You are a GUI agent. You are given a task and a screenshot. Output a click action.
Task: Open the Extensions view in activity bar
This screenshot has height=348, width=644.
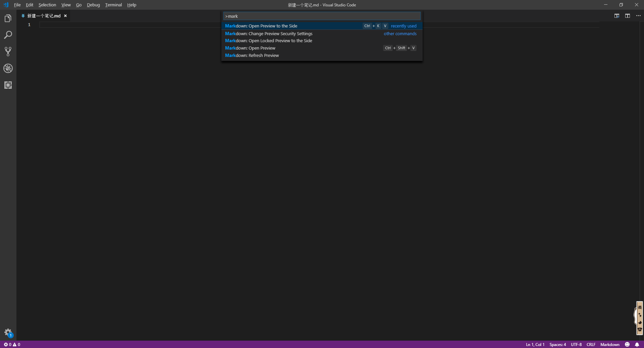tap(8, 85)
